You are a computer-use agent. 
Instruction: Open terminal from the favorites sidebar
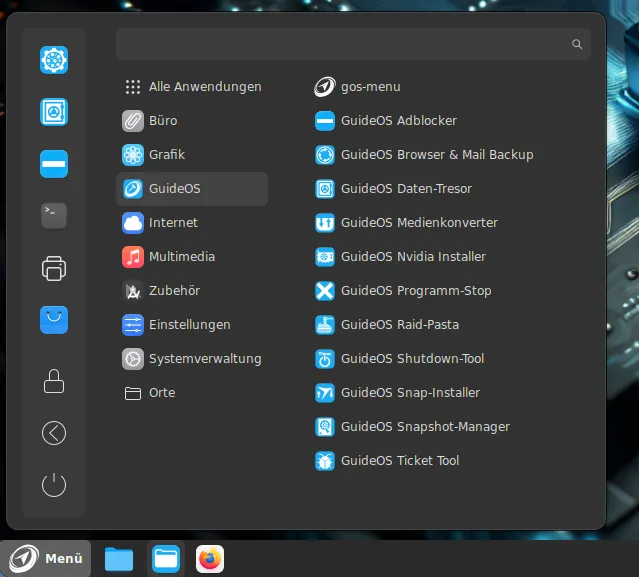54,215
